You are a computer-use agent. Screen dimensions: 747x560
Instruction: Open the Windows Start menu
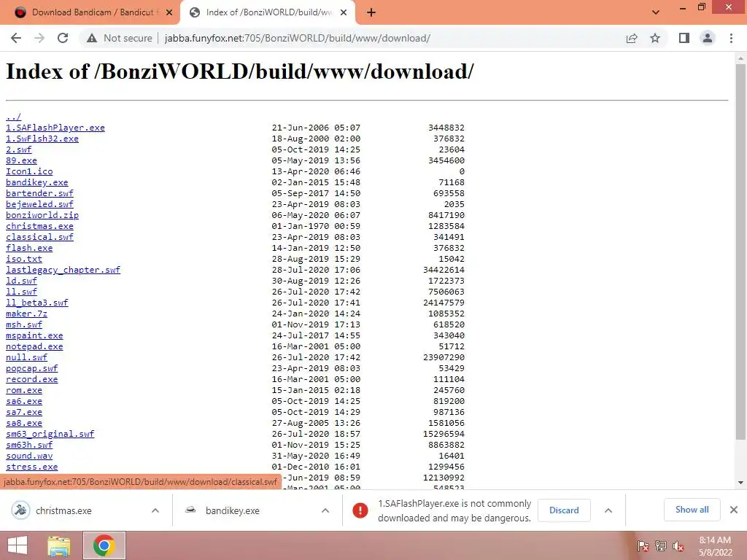(x=18, y=545)
